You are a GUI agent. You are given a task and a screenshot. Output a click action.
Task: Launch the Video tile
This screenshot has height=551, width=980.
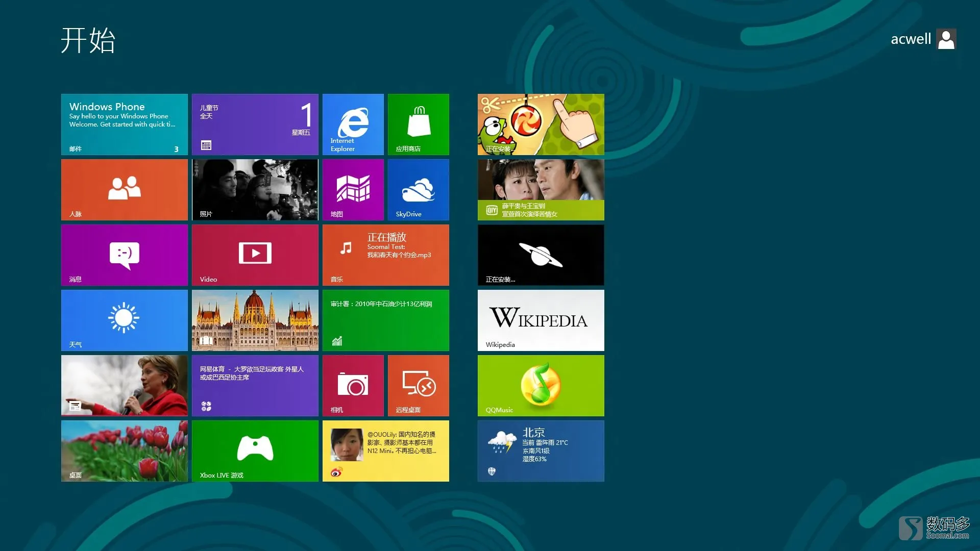point(255,255)
